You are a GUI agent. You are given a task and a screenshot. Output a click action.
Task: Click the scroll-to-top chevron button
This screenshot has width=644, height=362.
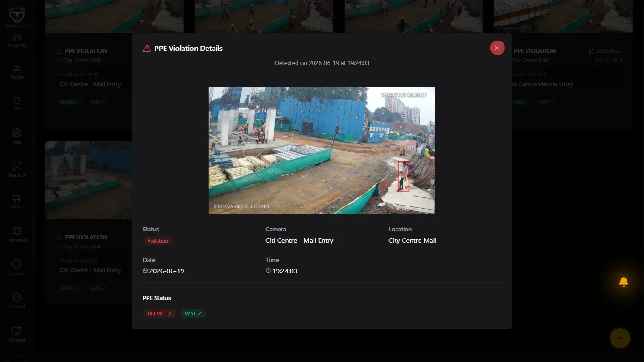[620, 338]
